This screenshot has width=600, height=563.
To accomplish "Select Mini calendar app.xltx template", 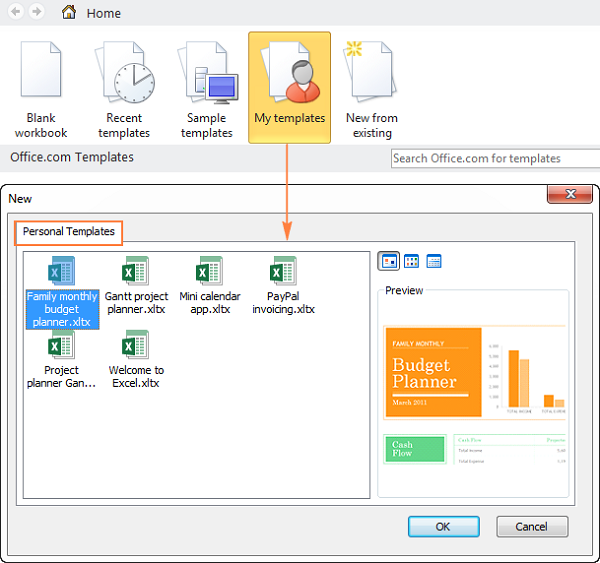I will 210,286.
